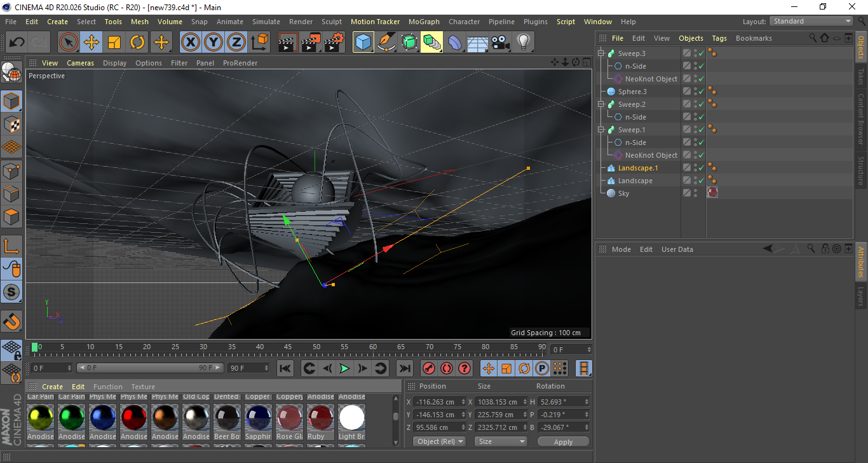Open the MoGraph menu
868x463 pixels.
tap(424, 22)
